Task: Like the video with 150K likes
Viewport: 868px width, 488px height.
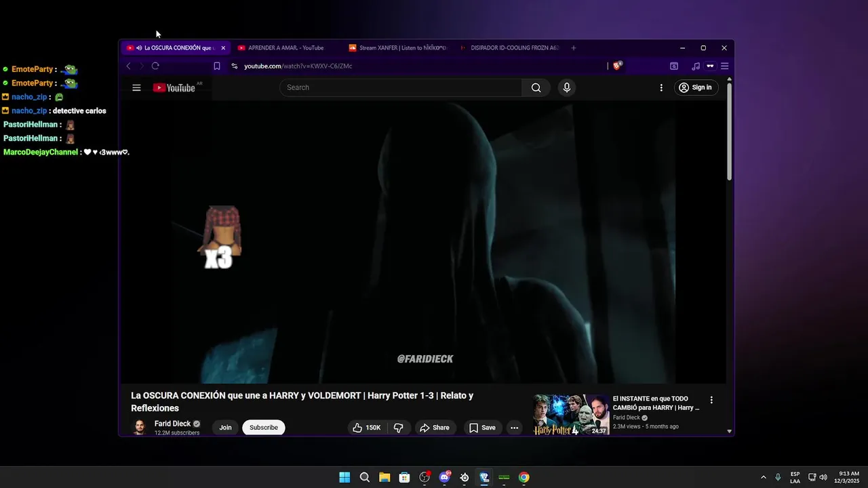Action: tap(366, 428)
